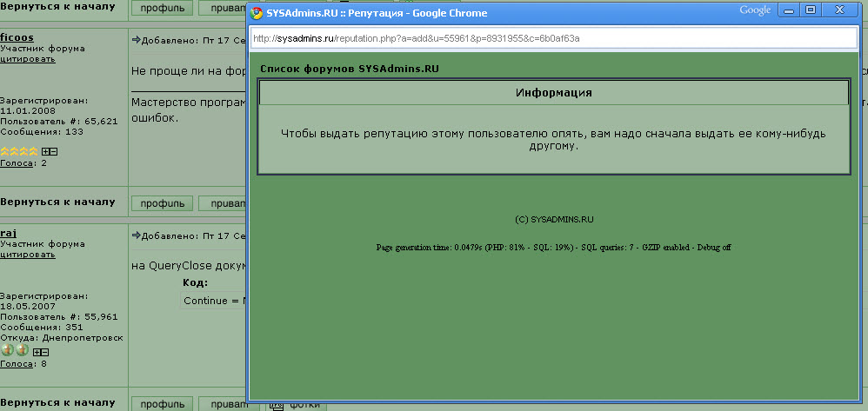Click 'Мастерство програм' signature text

(188, 103)
